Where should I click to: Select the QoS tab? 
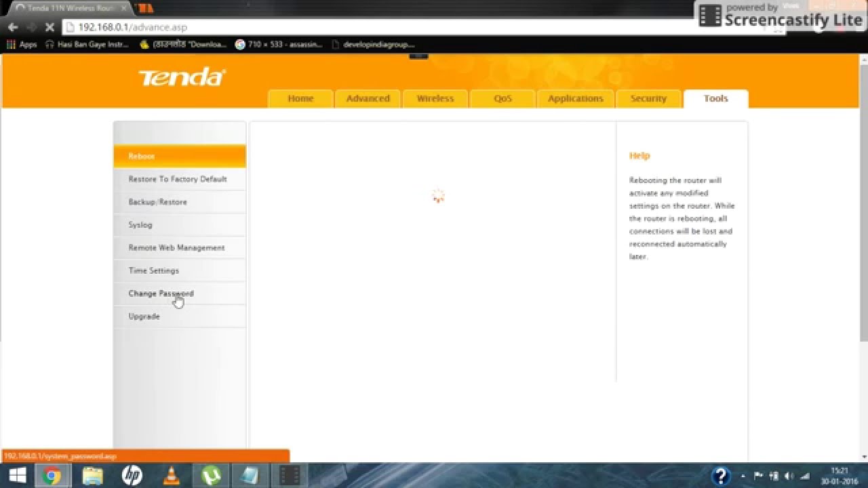(502, 99)
